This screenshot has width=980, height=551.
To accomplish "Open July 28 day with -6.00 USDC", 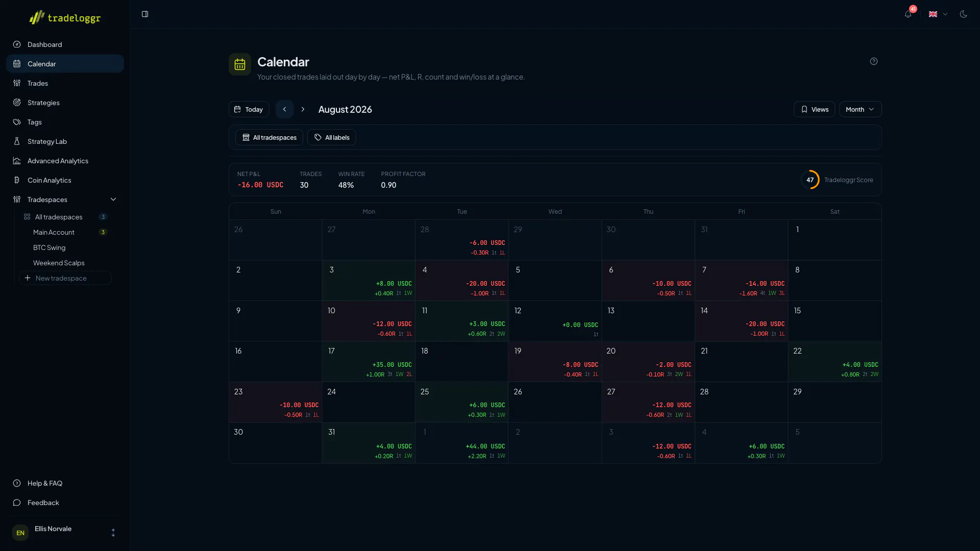I will pos(462,240).
